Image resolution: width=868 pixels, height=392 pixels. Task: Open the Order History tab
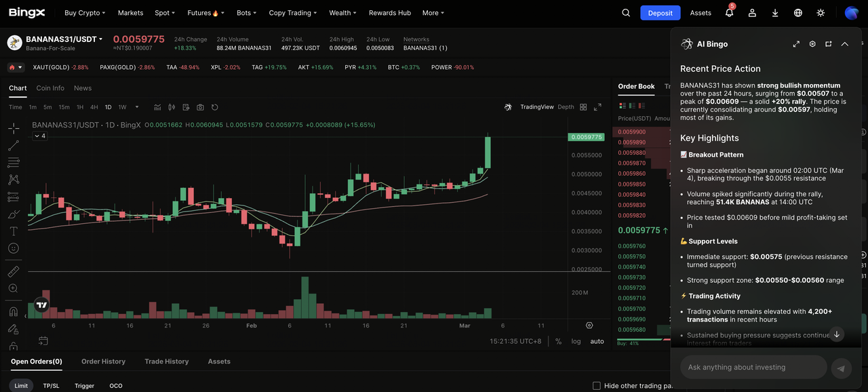[x=103, y=361]
